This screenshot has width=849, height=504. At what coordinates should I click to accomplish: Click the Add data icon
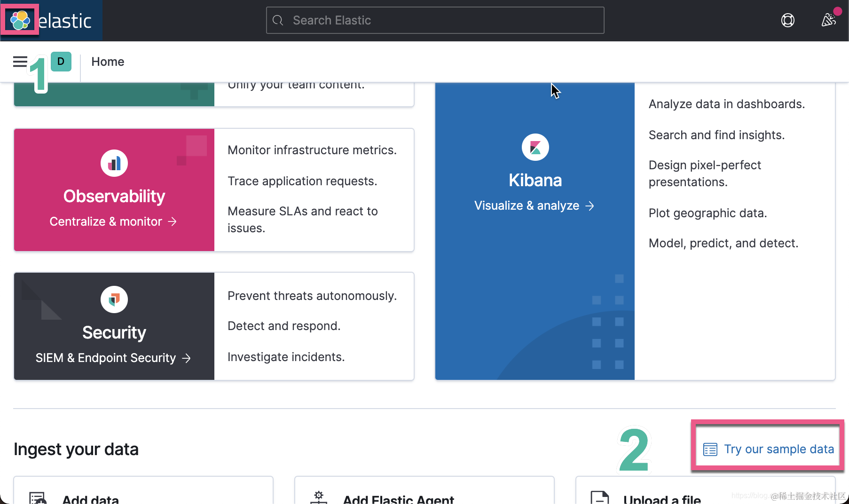coord(38,498)
